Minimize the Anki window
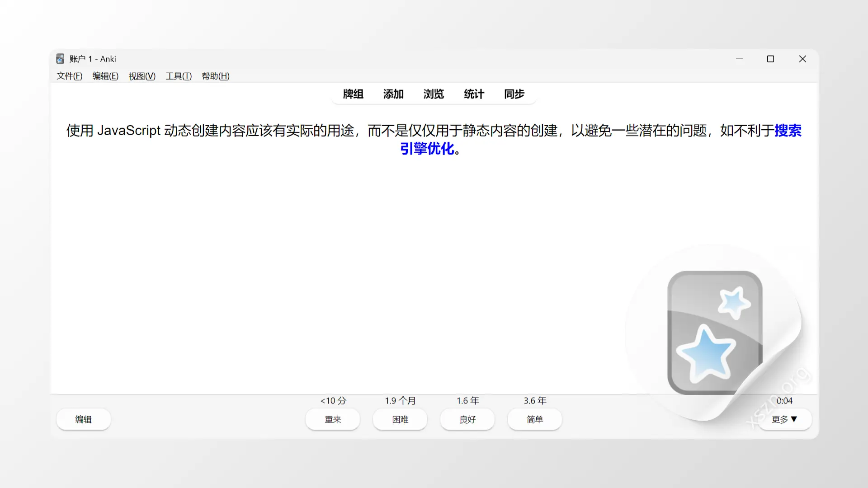The width and height of the screenshot is (868, 488). pos(739,59)
